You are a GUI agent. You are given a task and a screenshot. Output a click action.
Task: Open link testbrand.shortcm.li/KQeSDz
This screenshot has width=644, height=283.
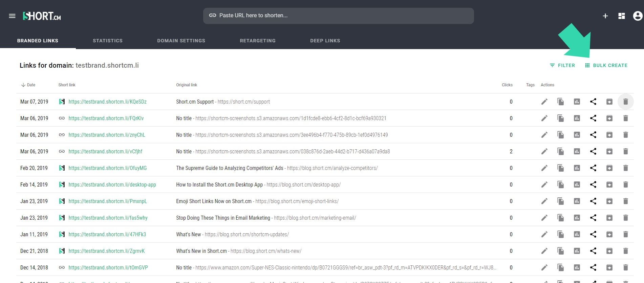coord(108,102)
